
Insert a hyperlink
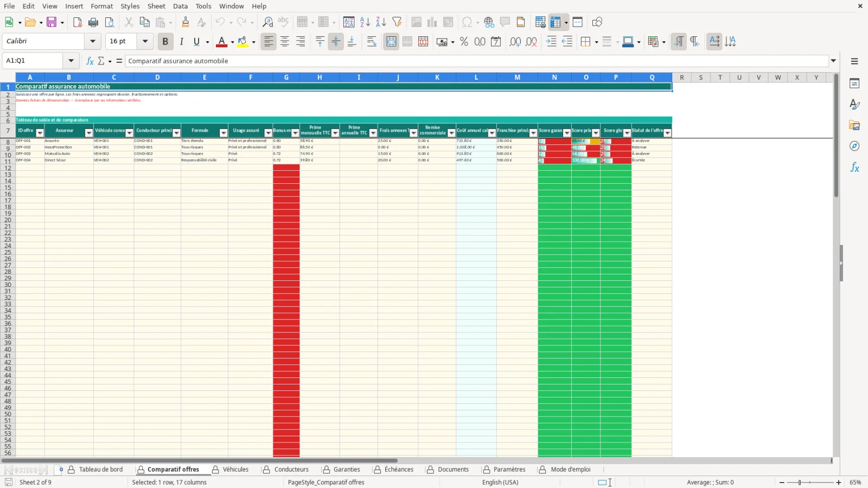tap(489, 22)
